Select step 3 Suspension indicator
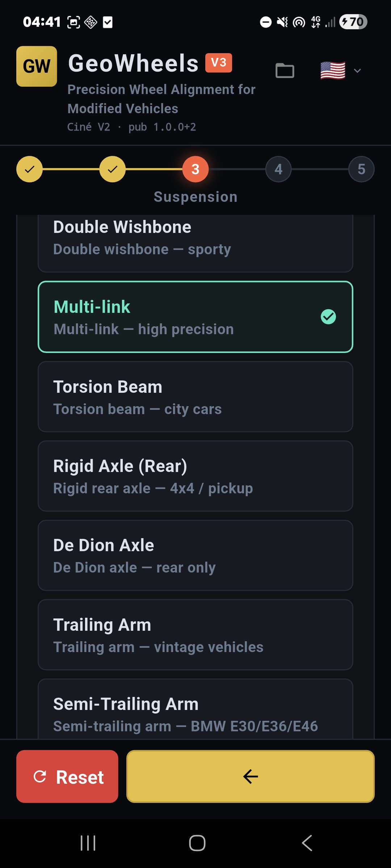The width and height of the screenshot is (391, 868). [195, 169]
